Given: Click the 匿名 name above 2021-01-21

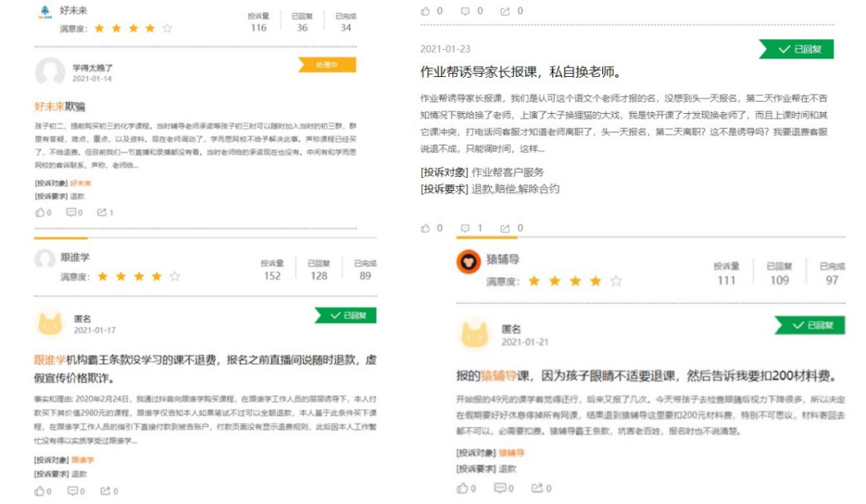Looking at the screenshot, I should 511,329.
